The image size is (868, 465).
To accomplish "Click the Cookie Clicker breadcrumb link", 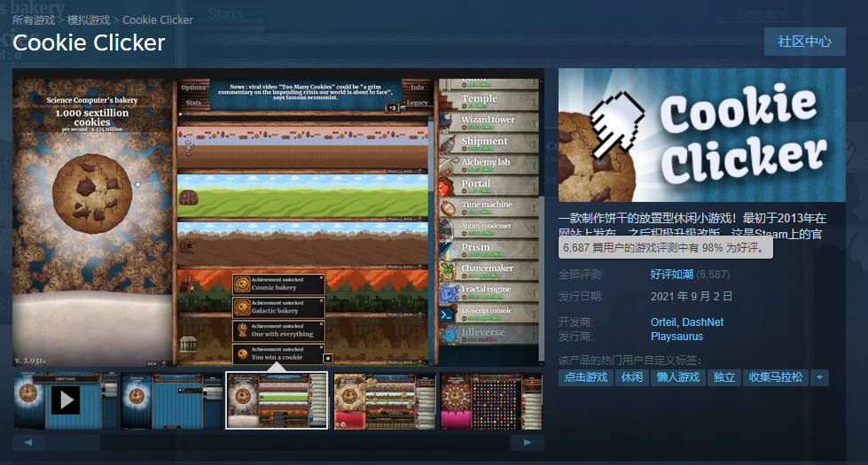I will pyautogui.click(x=158, y=19).
